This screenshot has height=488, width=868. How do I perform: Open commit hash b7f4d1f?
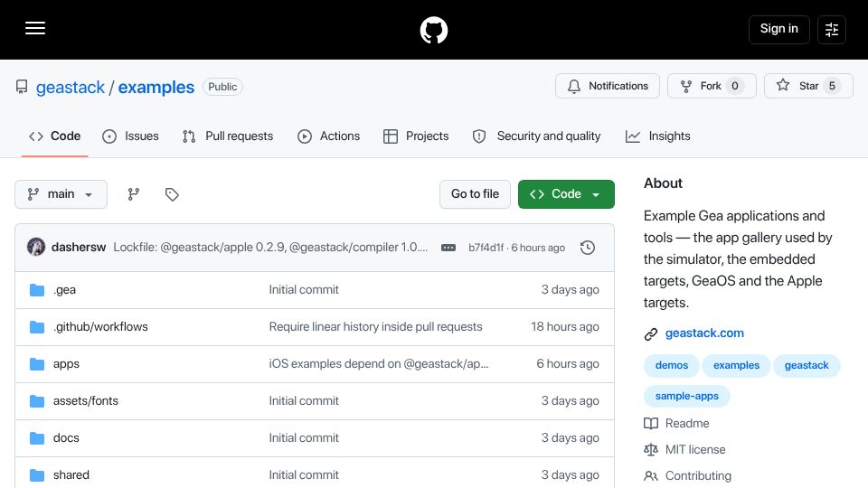click(x=486, y=248)
